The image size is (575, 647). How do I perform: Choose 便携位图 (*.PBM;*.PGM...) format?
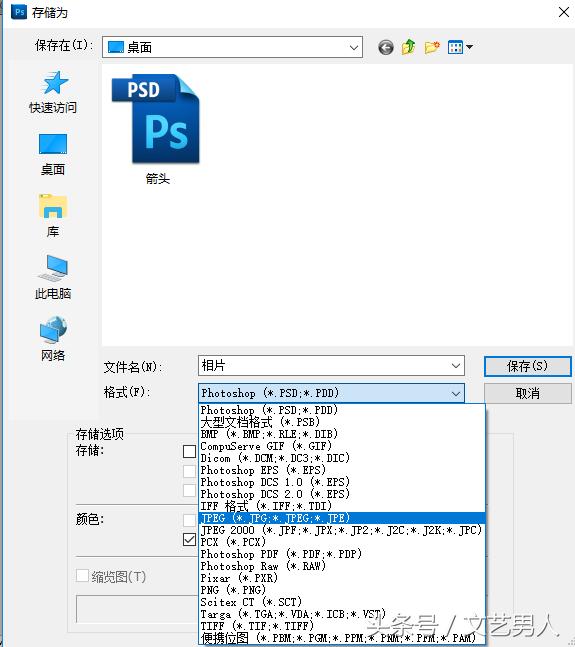[x=342, y=638]
